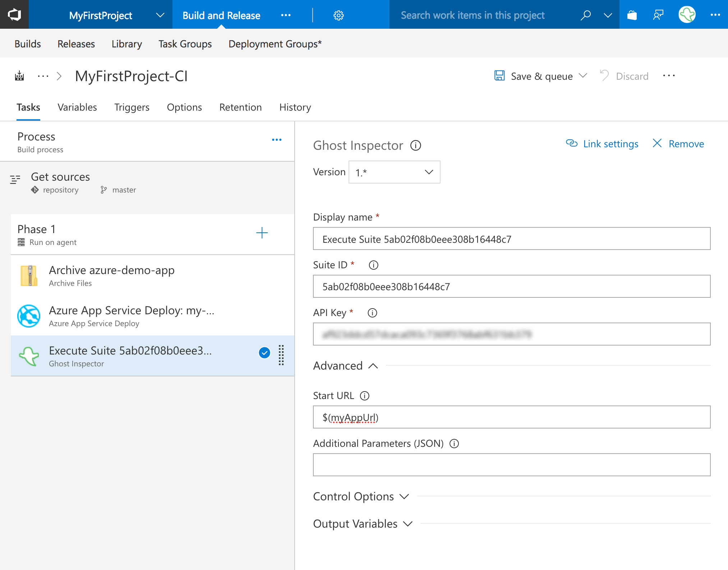Select the Get sources step
The width and height of the screenshot is (728, 570).
click(147, 182)
